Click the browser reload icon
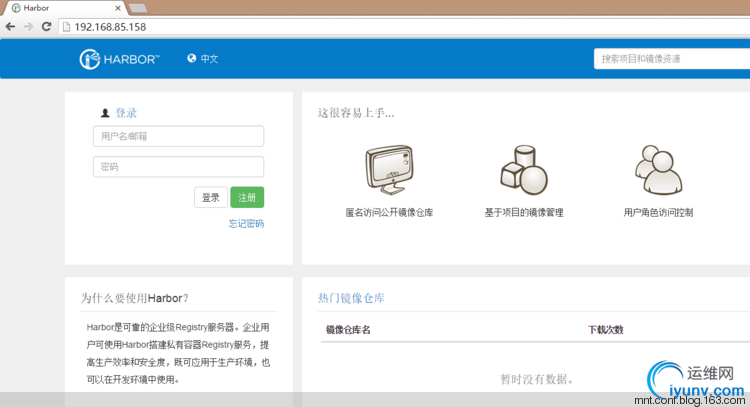Image resolution: width=750 pixels, height=407 pixels. 46,27
